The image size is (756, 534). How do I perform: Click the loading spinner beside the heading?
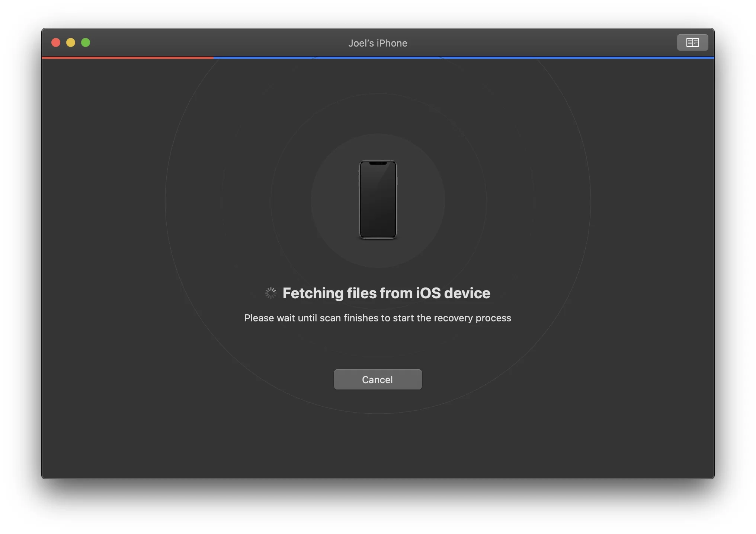coord(270,293)
